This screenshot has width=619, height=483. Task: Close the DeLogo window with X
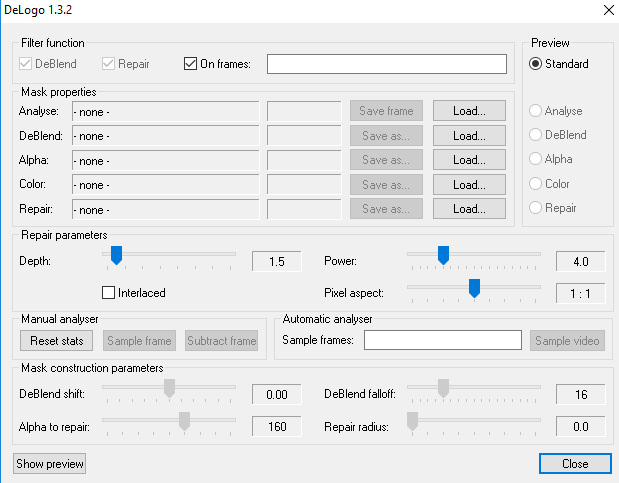pos(609,10)
